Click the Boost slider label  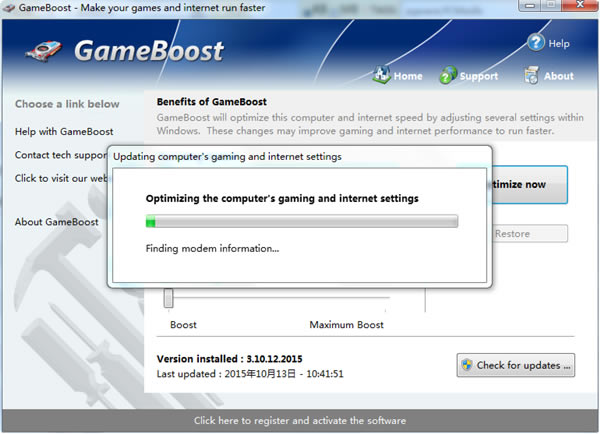pyautogui.click(x=183, y=325)
